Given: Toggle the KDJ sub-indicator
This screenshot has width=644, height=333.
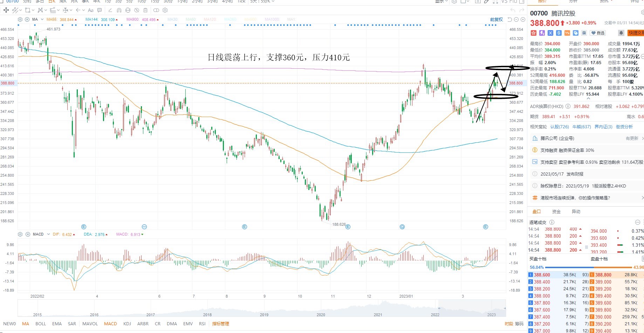Looking at the screenshot, I should [127, 324].
